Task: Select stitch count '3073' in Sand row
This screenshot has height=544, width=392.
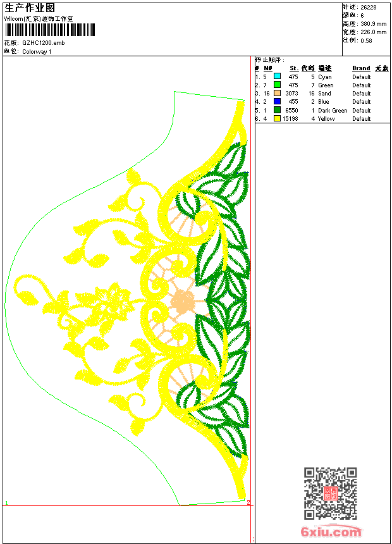Action: click(x=291, y=94)
